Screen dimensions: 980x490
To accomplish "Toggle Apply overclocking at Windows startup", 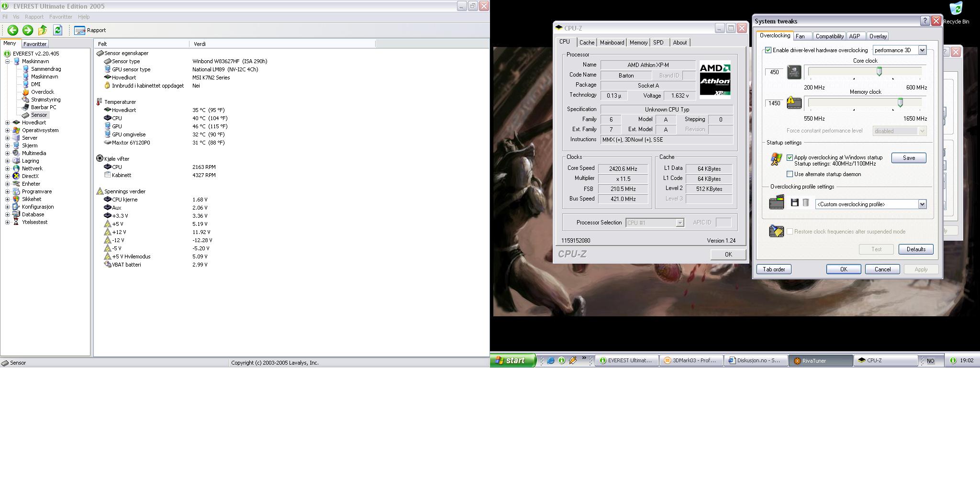I will [x=790, y=157].
